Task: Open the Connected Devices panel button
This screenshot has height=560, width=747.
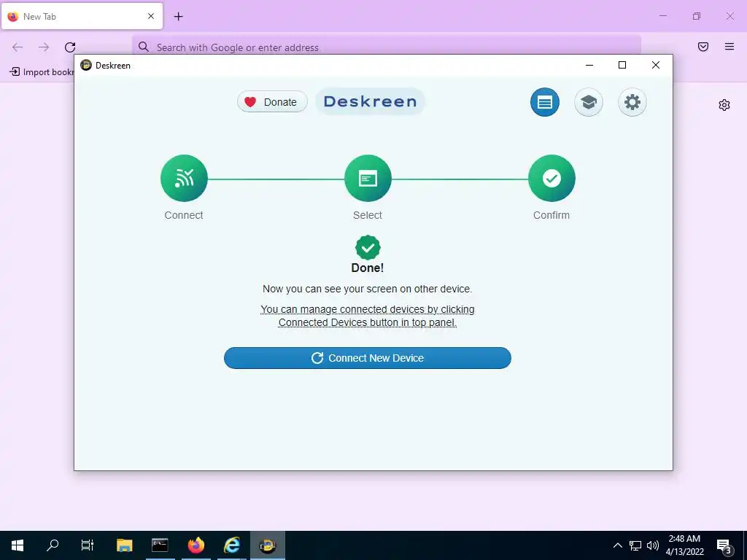Action: coord(544,102)
